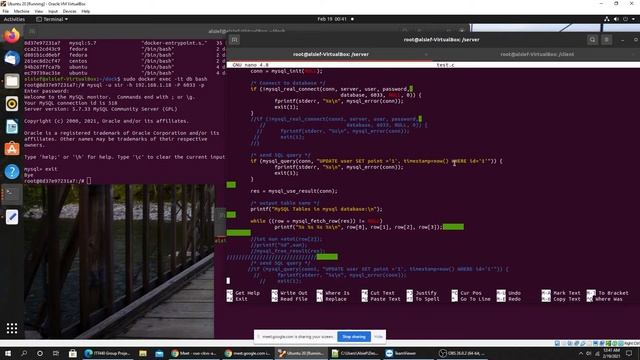Open LibreOffice Writer dock icon
Image resolution: width=640 pixels, height=360 pixels.
click(11, 127)
